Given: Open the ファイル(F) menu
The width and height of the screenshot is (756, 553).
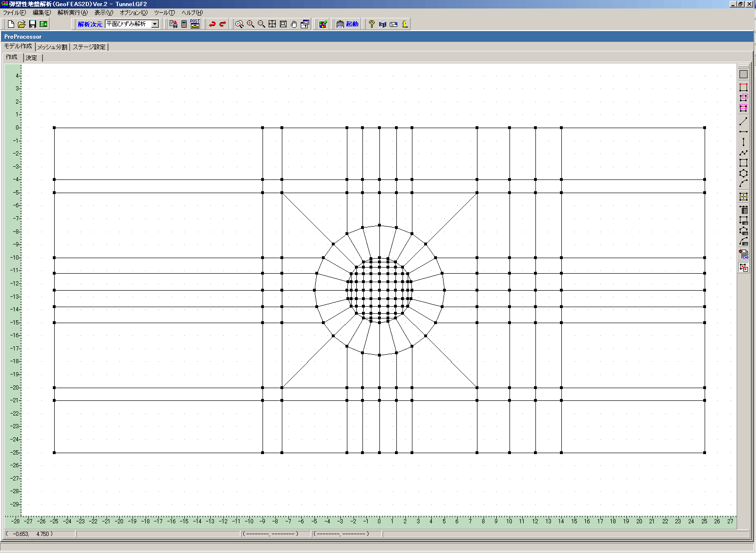Looking at the screenshot, I should click(15, 13).
